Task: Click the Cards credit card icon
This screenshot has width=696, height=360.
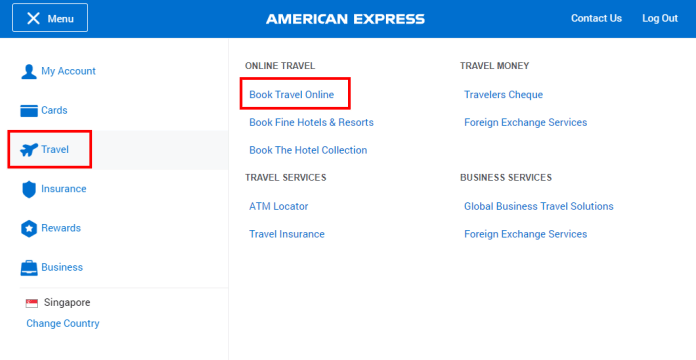Action: tap(29, 111)
